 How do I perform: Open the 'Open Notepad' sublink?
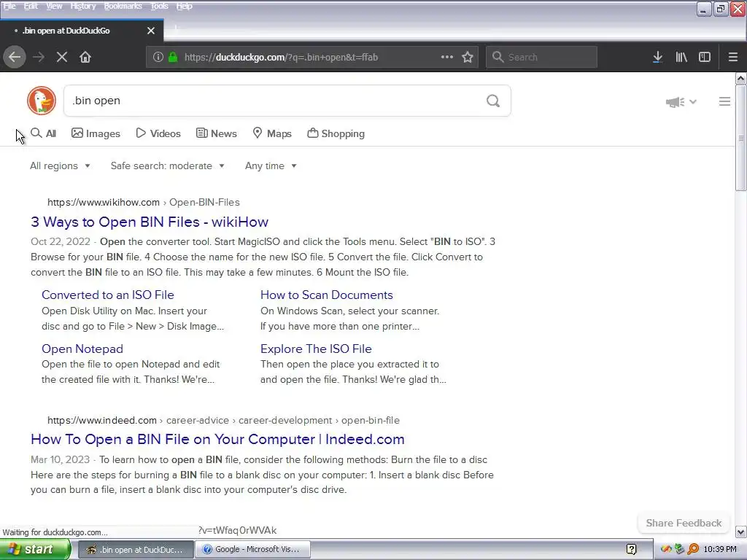point(82,349)
